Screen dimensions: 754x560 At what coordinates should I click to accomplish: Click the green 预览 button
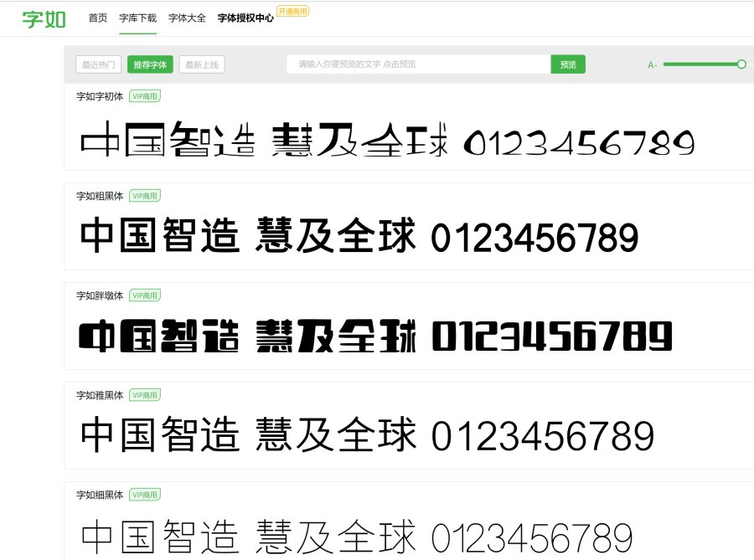(568, 64)
